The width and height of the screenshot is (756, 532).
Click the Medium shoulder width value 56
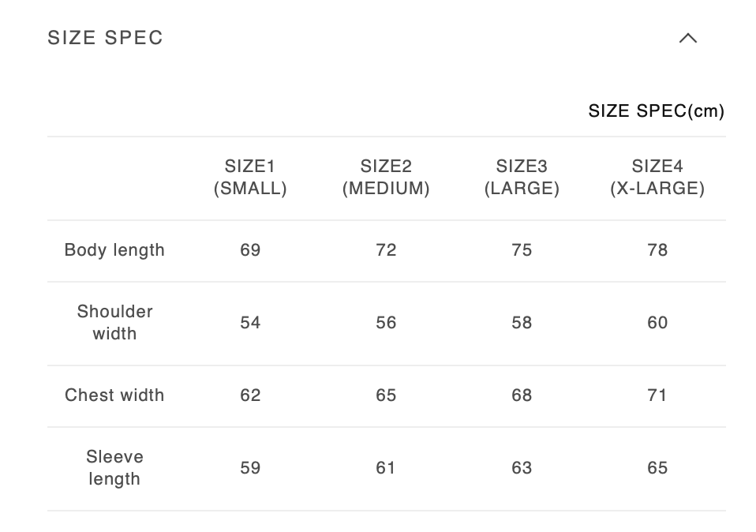[x=386, y=323]
